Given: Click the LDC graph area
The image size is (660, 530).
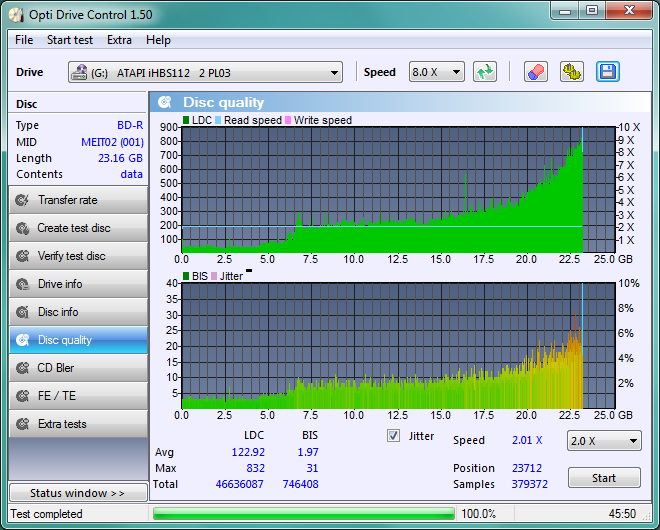Looking at the screenshot, I should 399,189.
